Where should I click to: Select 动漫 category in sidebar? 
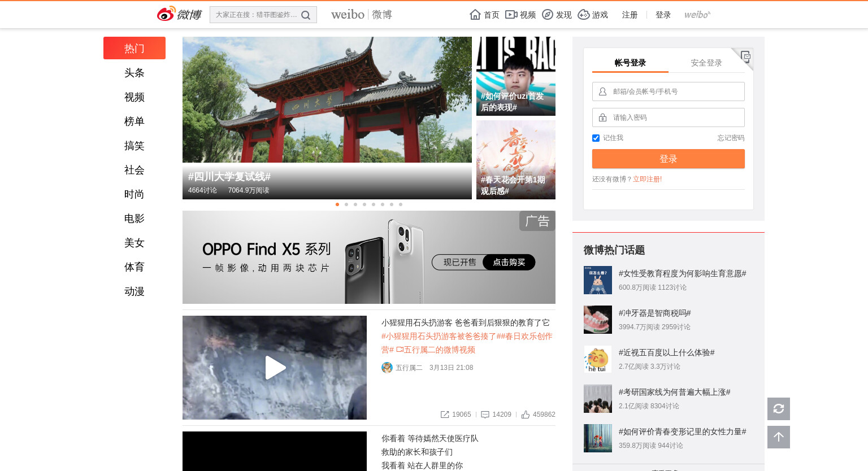[x=134, y=291]
